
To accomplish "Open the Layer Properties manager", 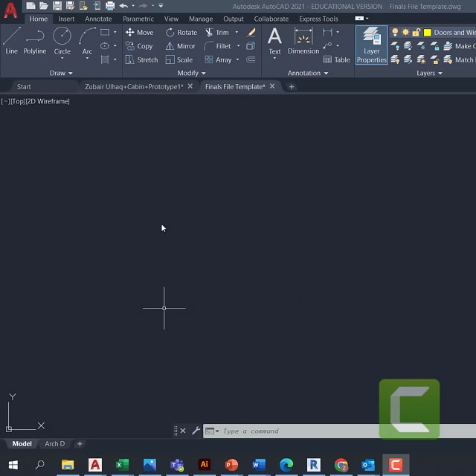I will coord(371,45).
